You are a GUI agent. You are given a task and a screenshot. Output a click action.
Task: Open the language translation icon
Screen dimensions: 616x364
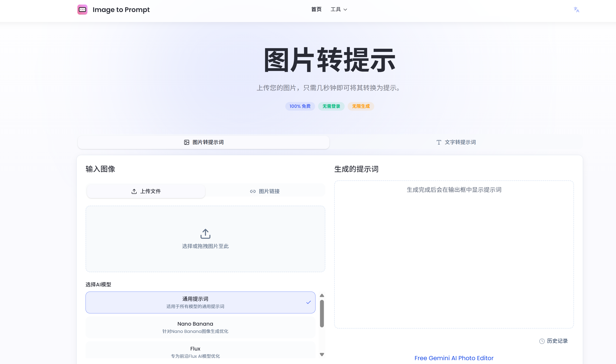576,10
